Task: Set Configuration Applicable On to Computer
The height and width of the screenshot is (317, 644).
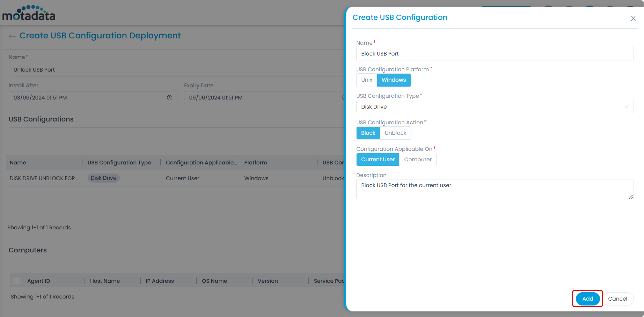Action: [417, 160]
